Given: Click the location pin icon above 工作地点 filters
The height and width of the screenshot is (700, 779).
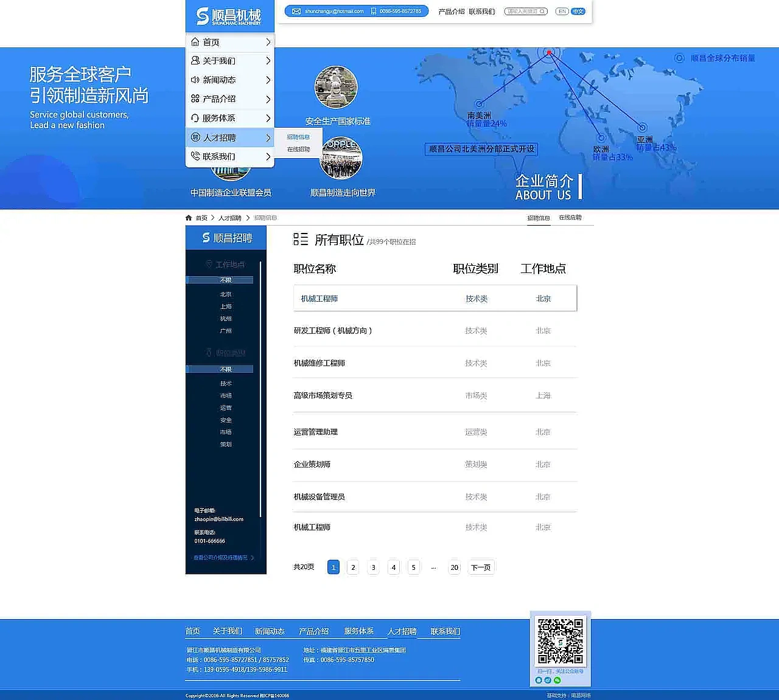Looking at the screenshot, I should (209, 264).
